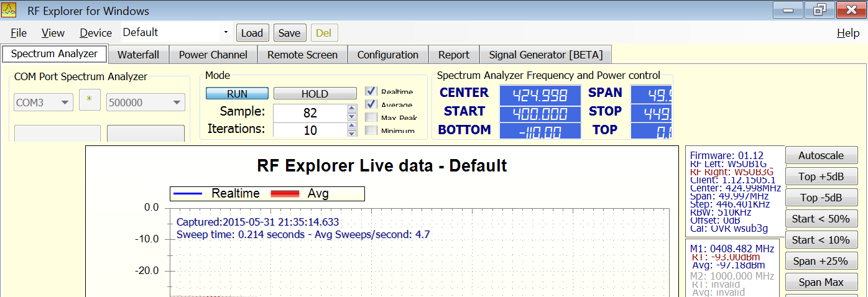
Task: Minimize the RF Explorer window
Action: click(x=788, y=9)
